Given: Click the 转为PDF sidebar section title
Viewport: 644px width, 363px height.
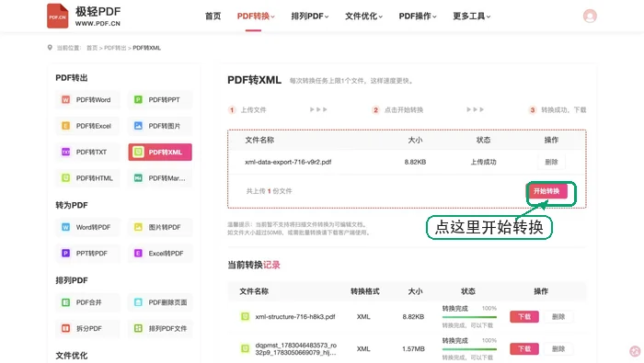Looking at the screenshot, I should (x=72, y=205).
